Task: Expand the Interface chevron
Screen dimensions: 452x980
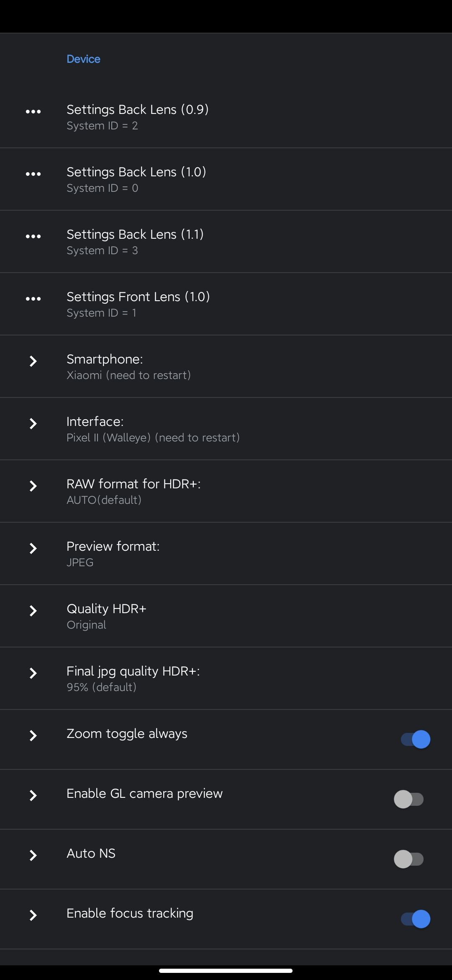Action: [33, 423]
